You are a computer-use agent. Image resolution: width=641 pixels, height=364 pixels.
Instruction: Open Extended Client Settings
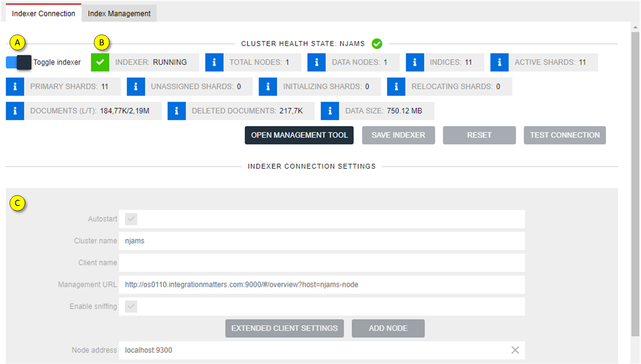(284, 328)
